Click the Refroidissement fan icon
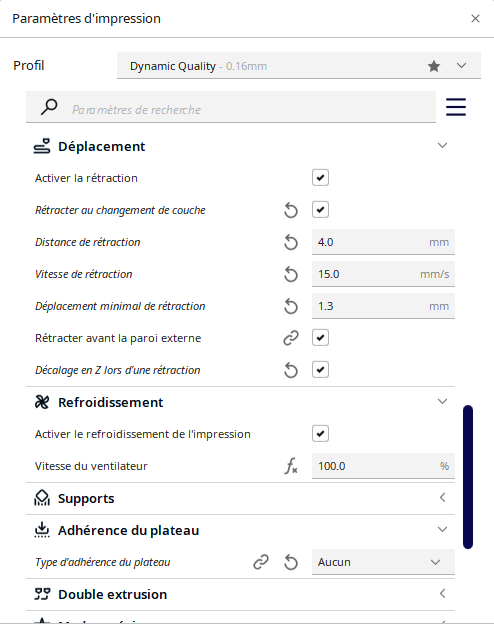The image size is (494, 625). coord(42,402)
